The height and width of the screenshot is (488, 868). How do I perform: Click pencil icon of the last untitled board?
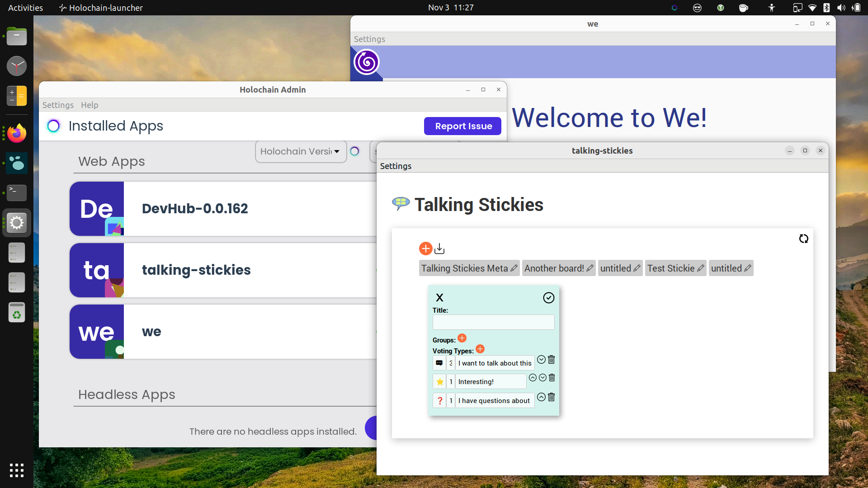click(x=748, y=268)
